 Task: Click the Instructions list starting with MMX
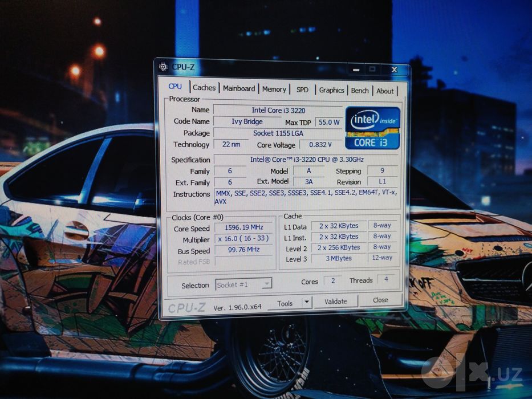(x=307, y=197)
